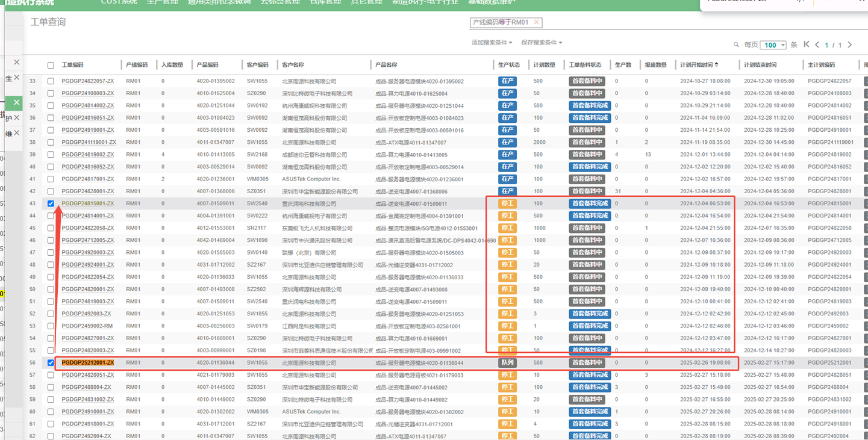Check the box for row PGDGP24817001-ZX
Viewport: 868px width, 440px height.
pos(51,179)
